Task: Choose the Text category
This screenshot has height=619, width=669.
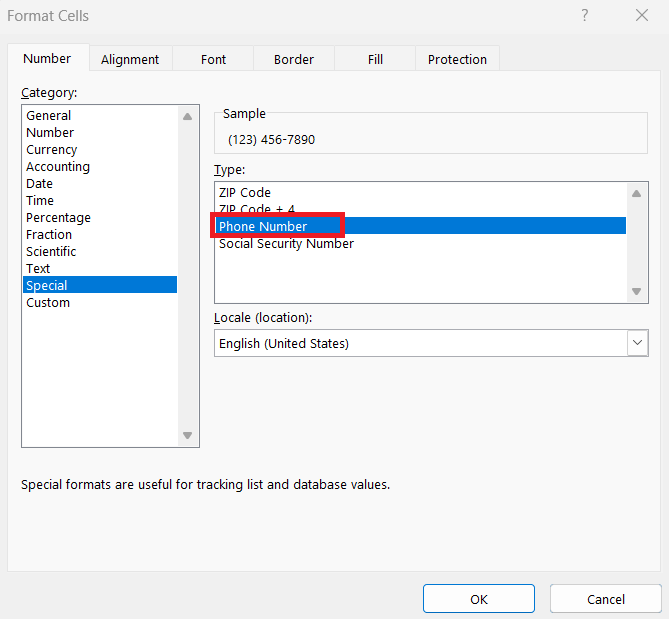Action: tap(100, 268)
